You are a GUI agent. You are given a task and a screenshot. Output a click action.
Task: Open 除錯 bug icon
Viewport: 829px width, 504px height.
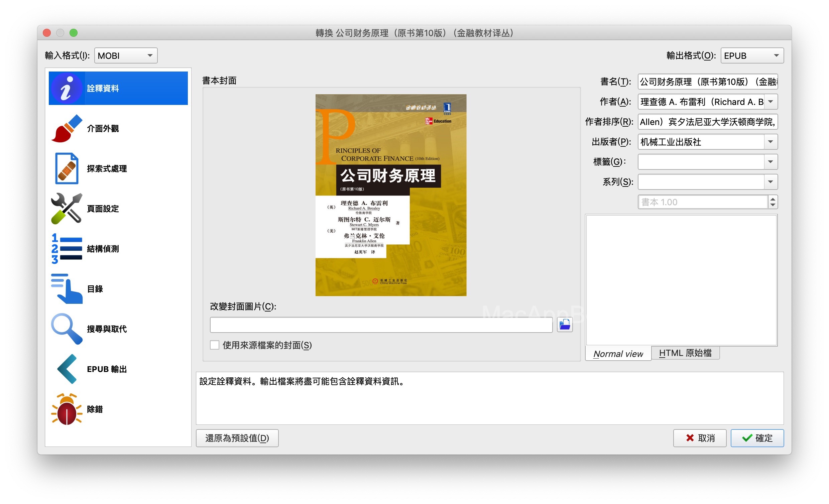[66, 409]
